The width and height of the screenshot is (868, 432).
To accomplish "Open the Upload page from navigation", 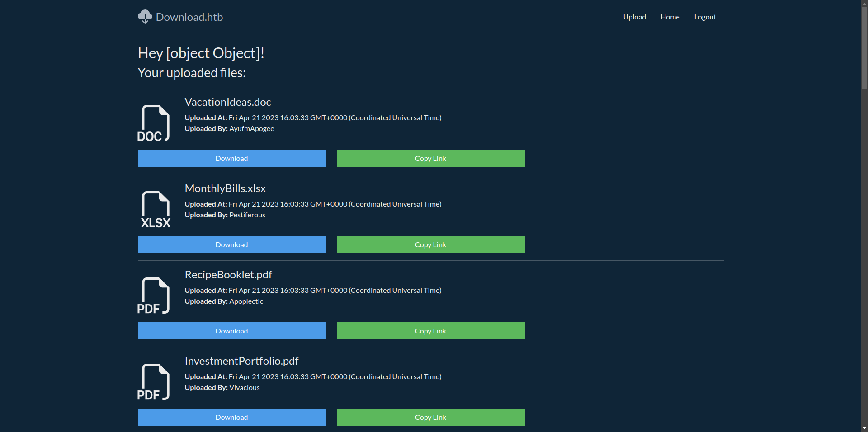I will [x=634, y=17].
